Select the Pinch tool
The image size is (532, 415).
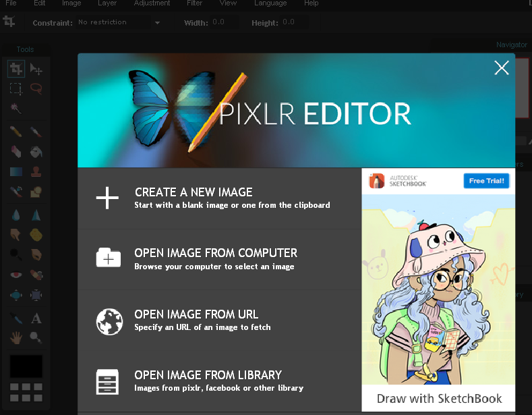point(36,295)
